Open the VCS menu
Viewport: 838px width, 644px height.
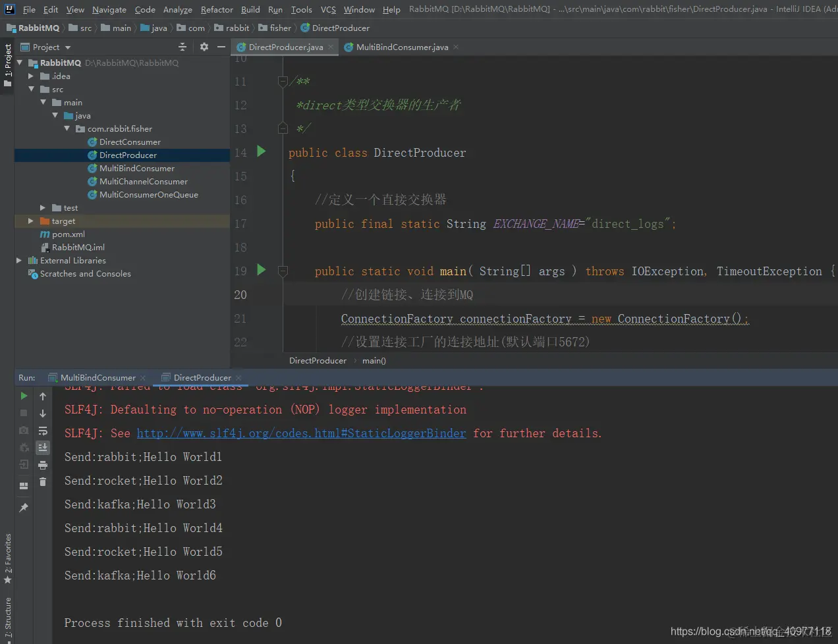point(328,9)
